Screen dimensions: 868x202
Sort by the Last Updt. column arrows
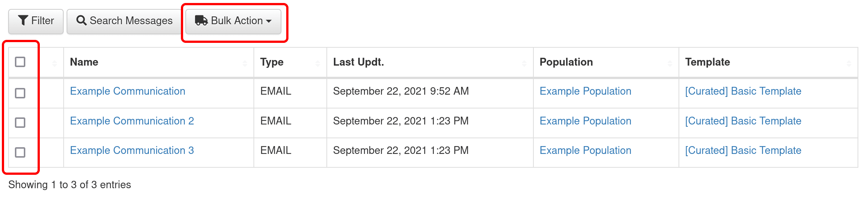tap(524, 63)
